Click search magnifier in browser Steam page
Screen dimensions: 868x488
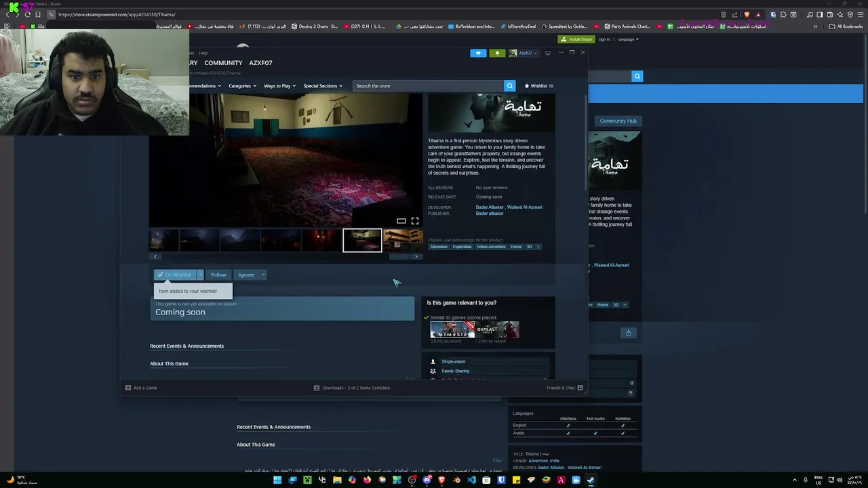[x=637, y=77]
